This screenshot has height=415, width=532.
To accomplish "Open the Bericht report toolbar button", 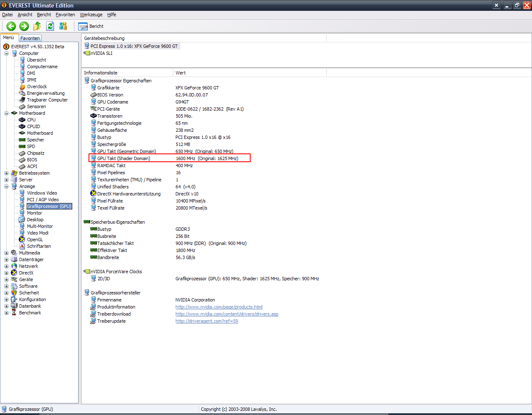I will point(91,26).
